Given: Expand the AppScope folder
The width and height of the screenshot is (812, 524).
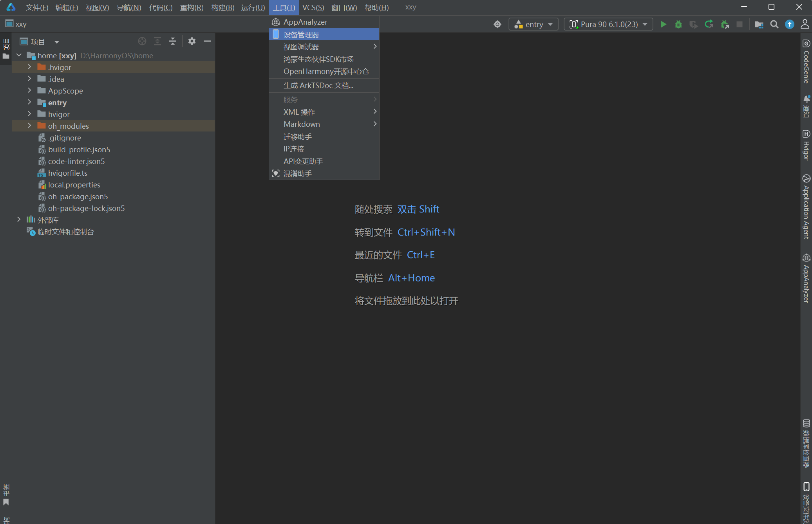Looking at the screenshot, I should point(29,90).
